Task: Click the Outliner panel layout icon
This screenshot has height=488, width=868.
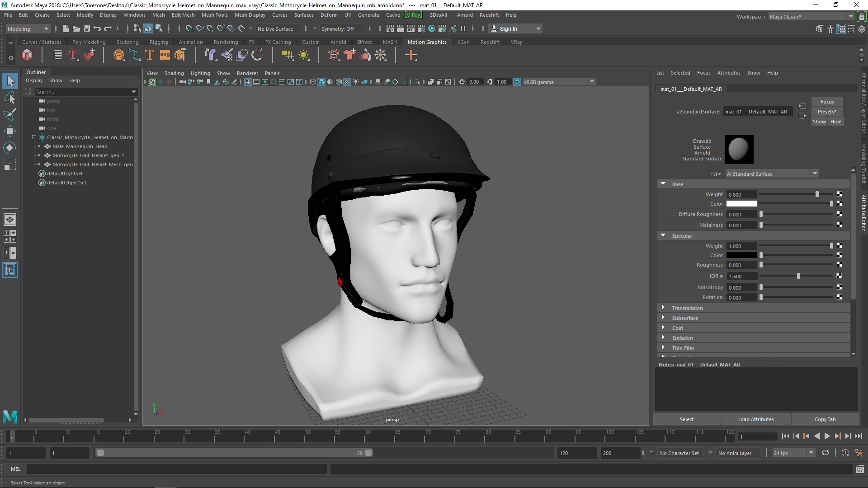Action: pos(10,270)
